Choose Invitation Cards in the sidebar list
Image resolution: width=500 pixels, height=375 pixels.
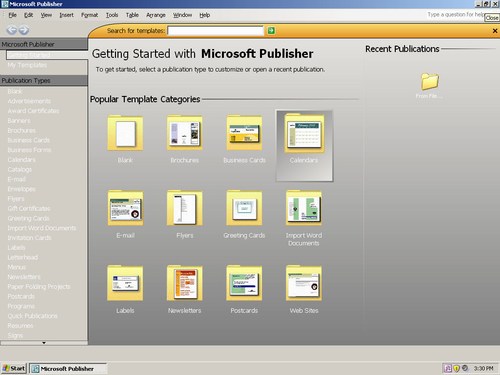(x=29, y=238)
